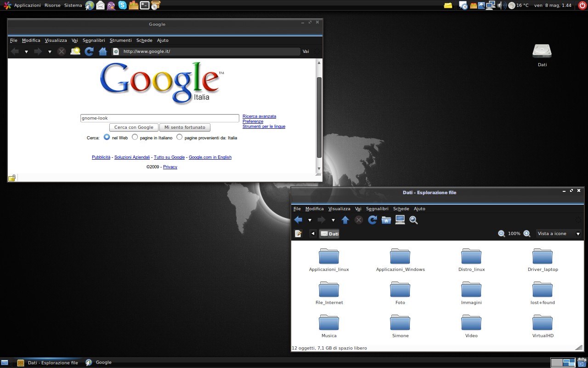Switch workspace using the workspace switcher

tap(563, 362)
